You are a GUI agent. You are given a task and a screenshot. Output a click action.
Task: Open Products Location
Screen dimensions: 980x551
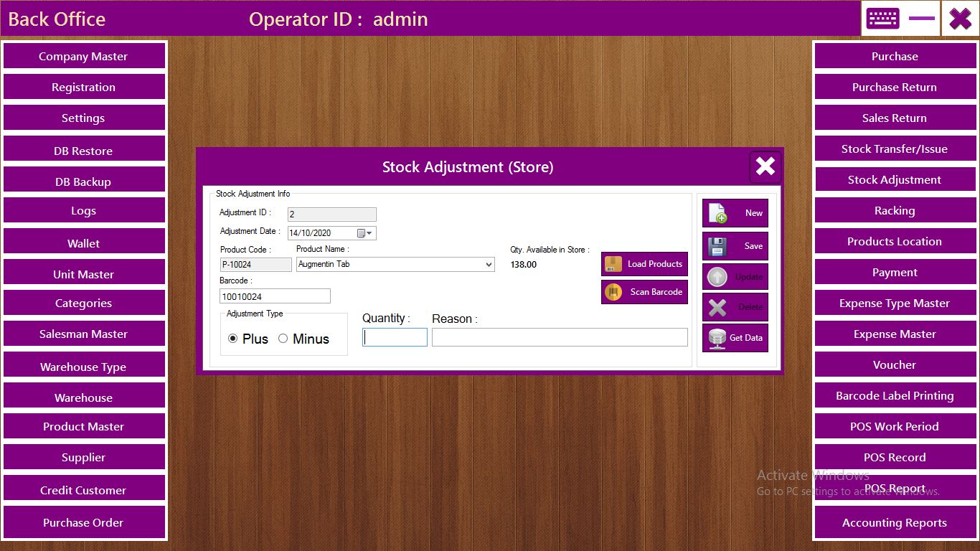point(895,241)
